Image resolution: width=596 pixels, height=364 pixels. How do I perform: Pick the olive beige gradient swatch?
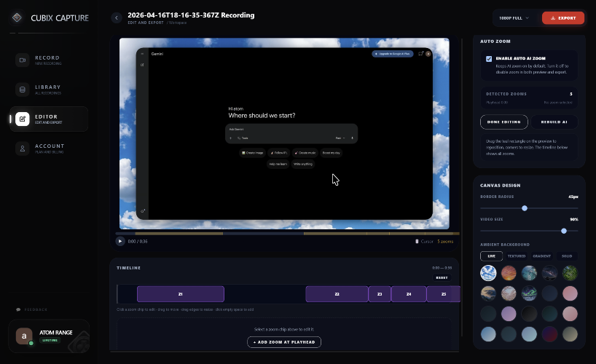(570, 334)
